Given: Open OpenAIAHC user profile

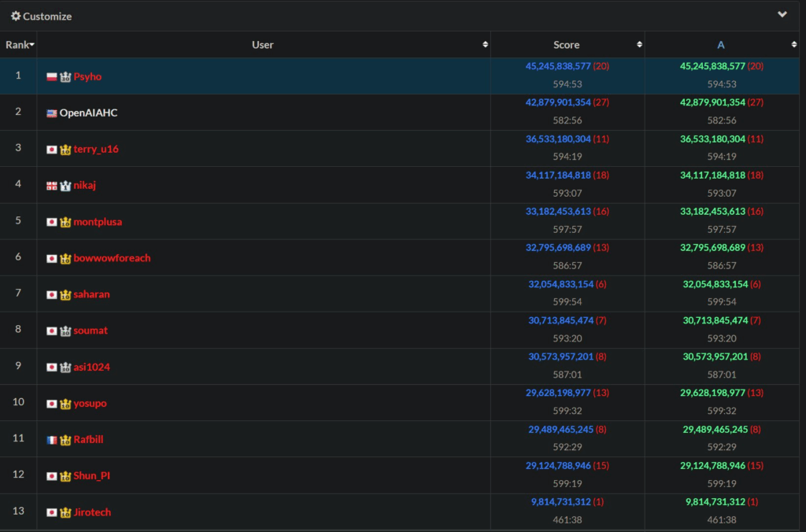Looking at the screenshot, I should (x=88, y=113).
